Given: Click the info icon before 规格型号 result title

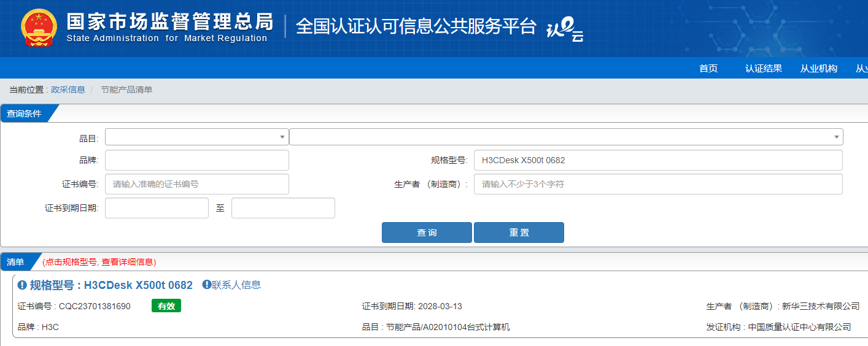Looking at the screenshot, I should pos(22,285).
